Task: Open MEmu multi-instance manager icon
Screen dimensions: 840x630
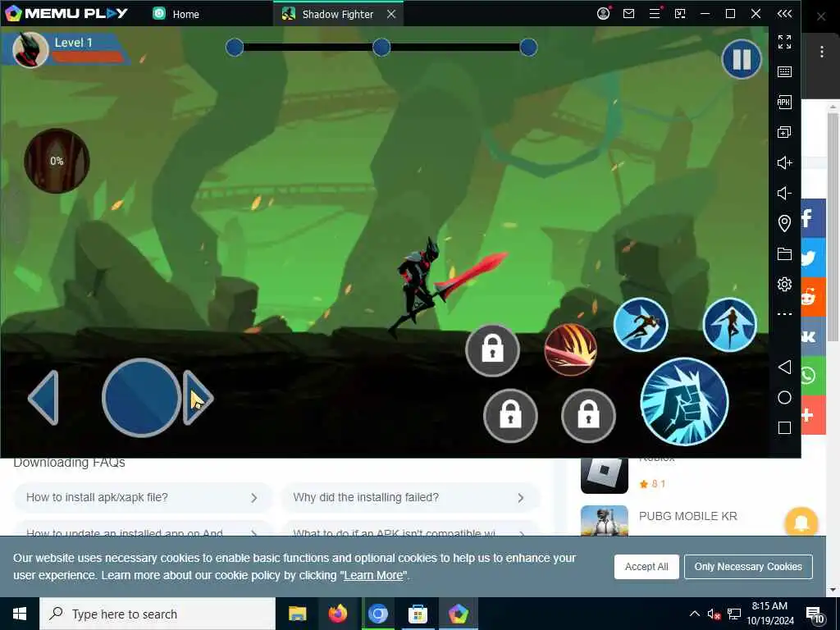Action: click(x=784, y=132)
